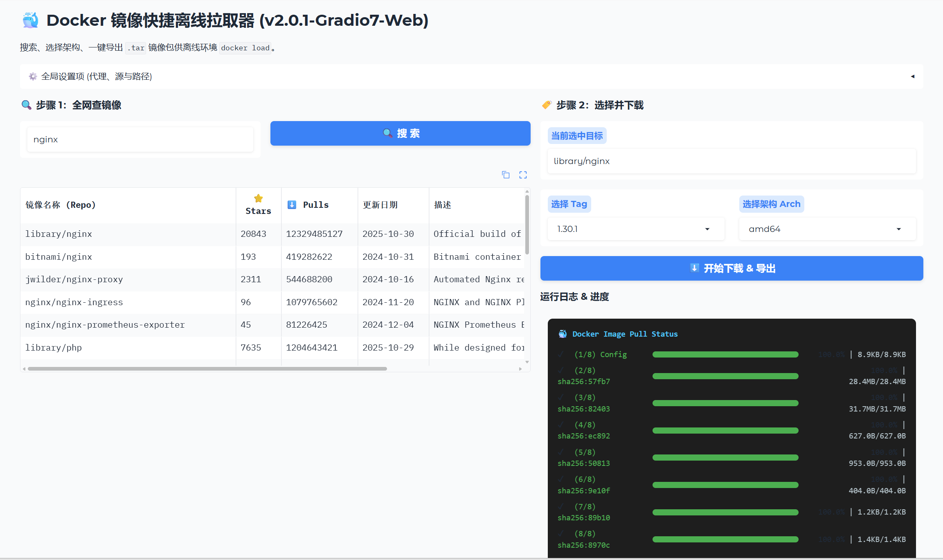Click the star icon in Stars header
The image size is (943, 560).
click(x=258, y=198)
